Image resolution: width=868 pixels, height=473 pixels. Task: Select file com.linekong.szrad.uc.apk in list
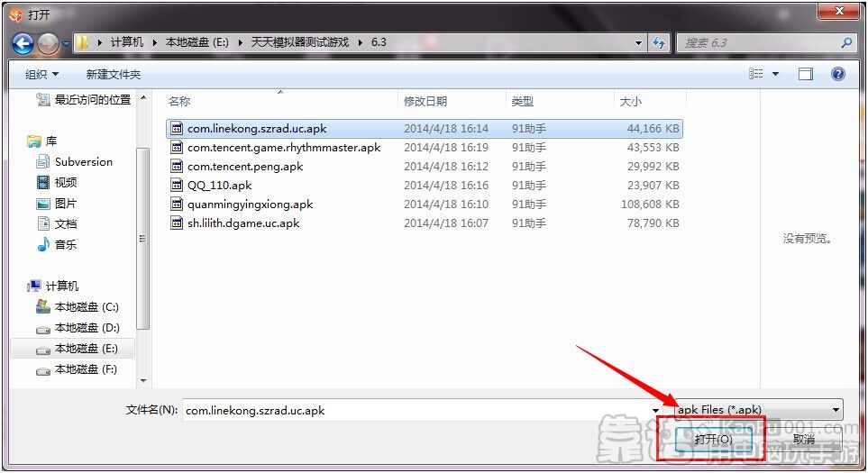point(424,128)
